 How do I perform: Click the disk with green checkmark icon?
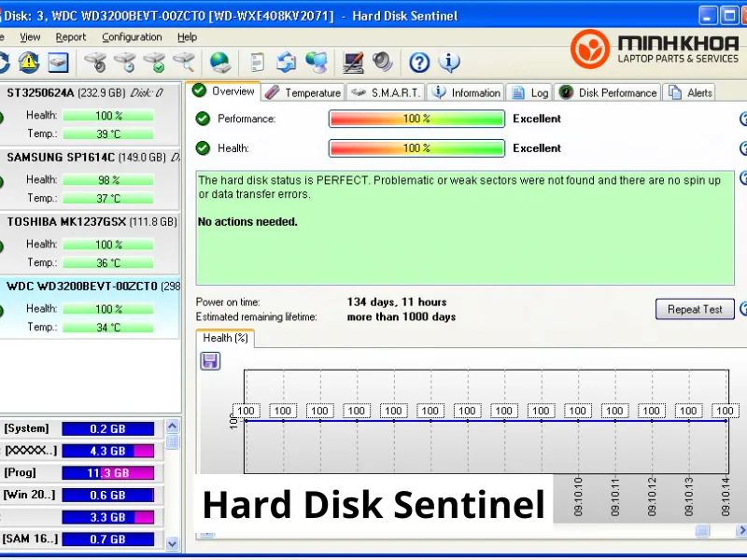click(x=154, y=63)
